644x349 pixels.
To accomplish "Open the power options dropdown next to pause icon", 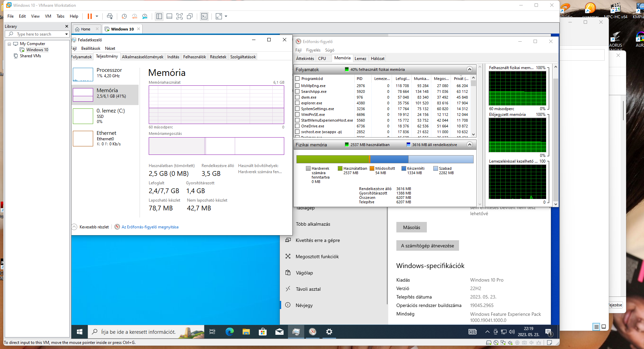I will tap(97, 16).
